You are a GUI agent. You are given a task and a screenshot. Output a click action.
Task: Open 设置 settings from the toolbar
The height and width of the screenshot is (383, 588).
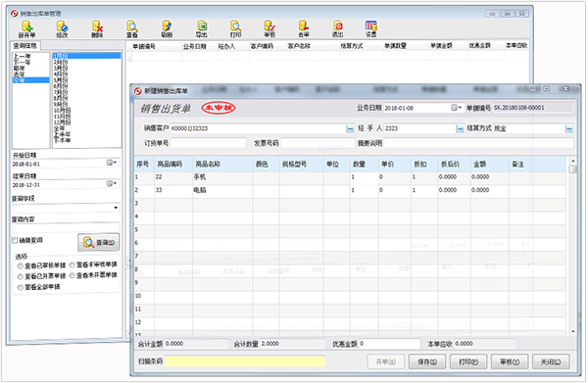click(370, 29)
